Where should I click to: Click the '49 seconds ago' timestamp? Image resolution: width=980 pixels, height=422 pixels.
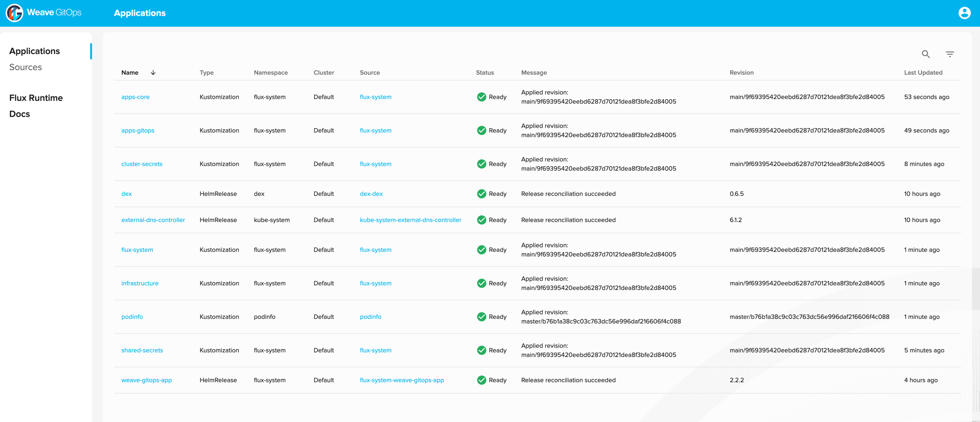point(927,130)
